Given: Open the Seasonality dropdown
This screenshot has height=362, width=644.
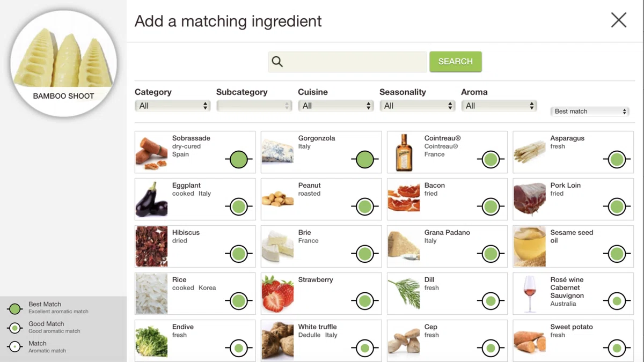Looking at the screenshot, I should tap(417, 106).
